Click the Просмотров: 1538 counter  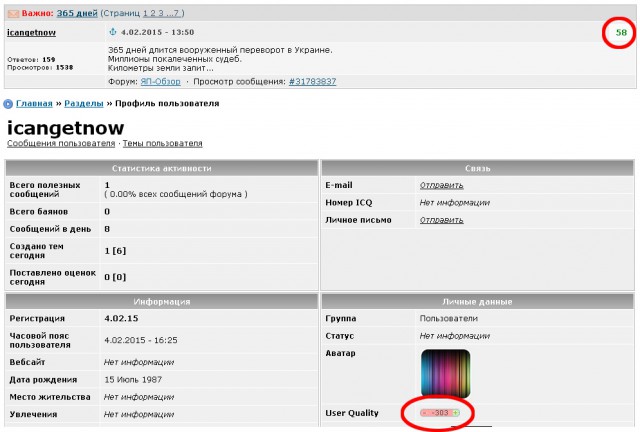pos(40,68)
